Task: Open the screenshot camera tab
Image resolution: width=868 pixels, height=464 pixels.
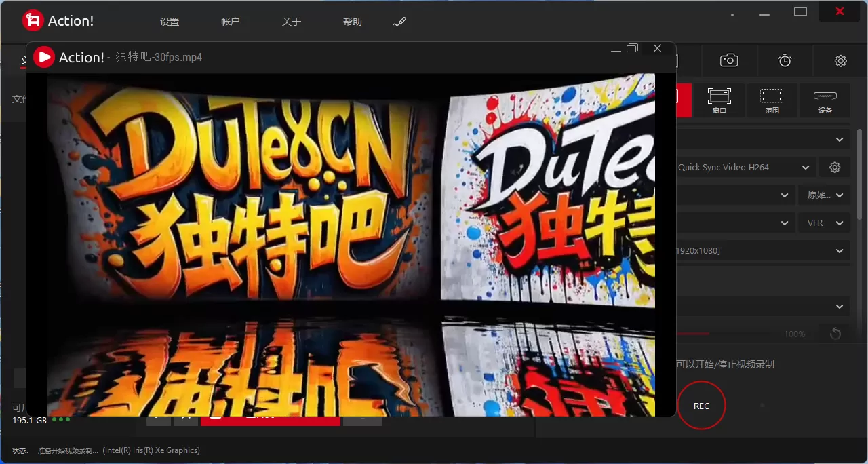Action: pos(729,60)
